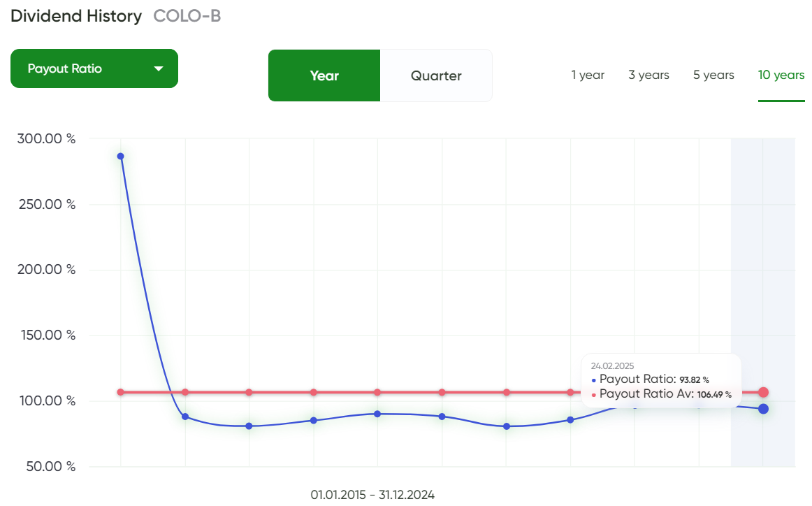
Task: Click the large red average endpoint
Action: [763, 392]
